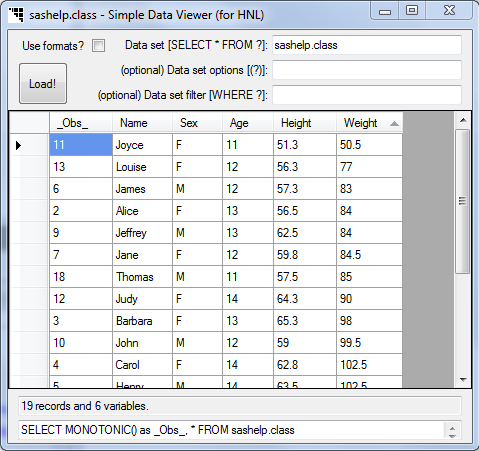Click the Weight sort arrow indicator
This screenshot has height=451, width=479.
click(394, 124)
